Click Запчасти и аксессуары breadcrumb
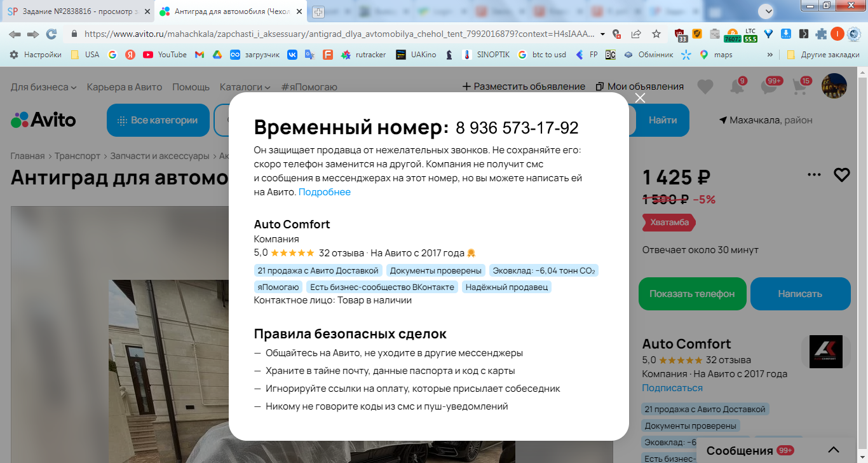868x463 pixels. pos(159,156)
